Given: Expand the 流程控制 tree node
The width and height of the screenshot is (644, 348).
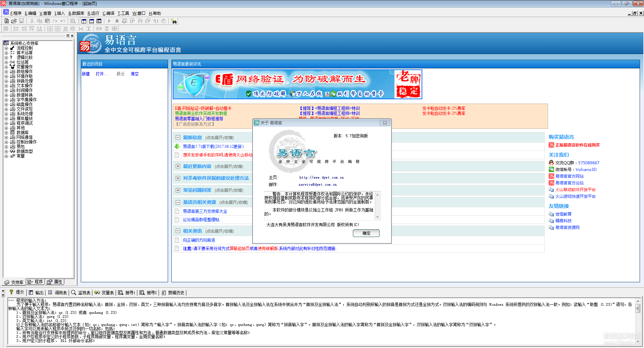Looking at the screenshot, I should (6, 48).
